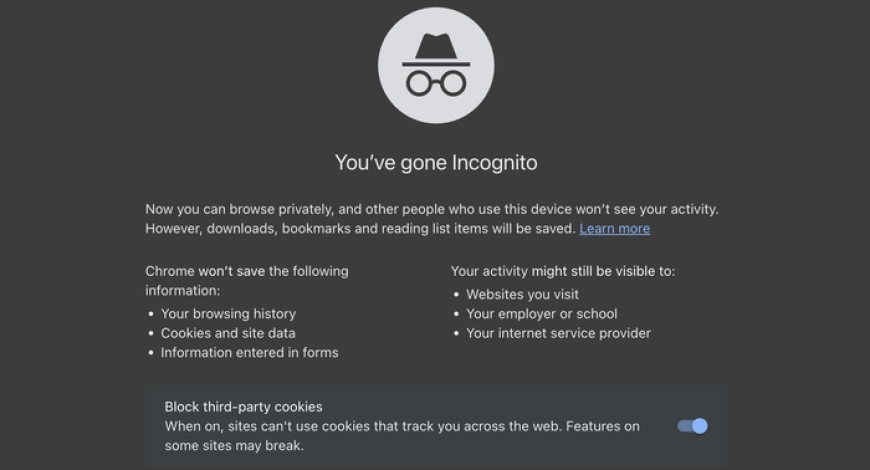Click the Block third-party cookies card background
The image size is (870, 470).
coord(436,426)
